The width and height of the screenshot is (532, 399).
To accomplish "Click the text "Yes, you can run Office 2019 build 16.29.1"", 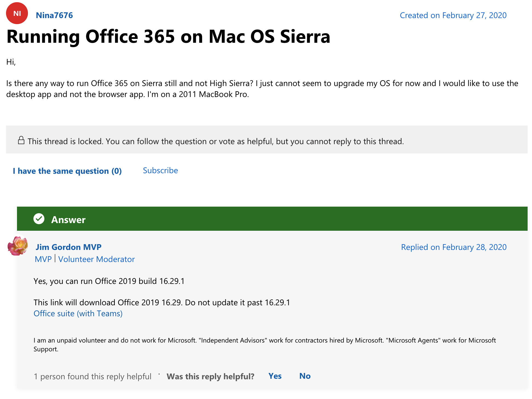I will [x=109, y=281].
